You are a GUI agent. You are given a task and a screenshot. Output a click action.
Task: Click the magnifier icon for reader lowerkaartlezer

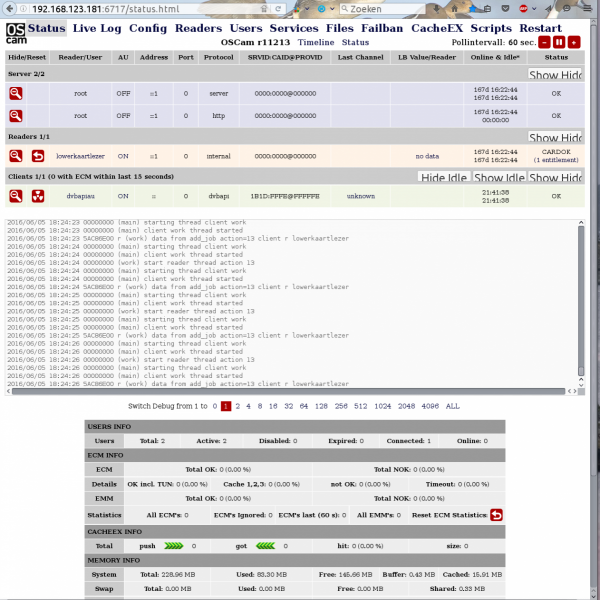tap(16, 155)
